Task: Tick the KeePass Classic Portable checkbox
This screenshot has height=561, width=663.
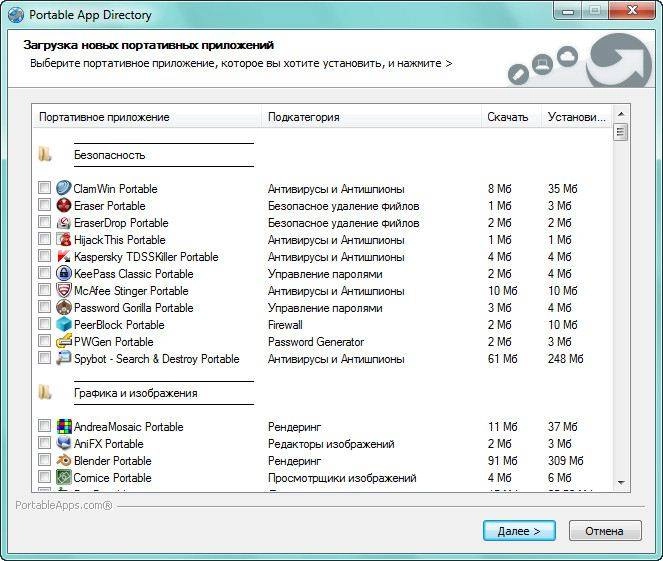Action: (x=44, y=272)
